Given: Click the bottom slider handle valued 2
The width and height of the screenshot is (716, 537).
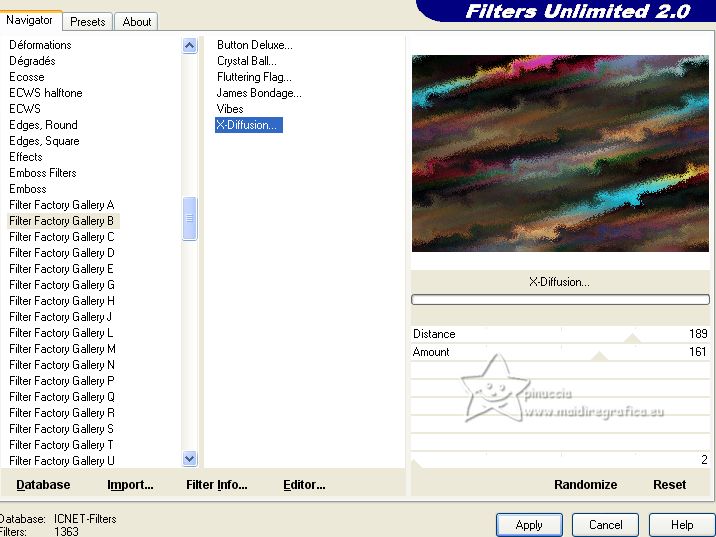Looking at the screenshot, I should pyautogui.click(x=416, y=464).
